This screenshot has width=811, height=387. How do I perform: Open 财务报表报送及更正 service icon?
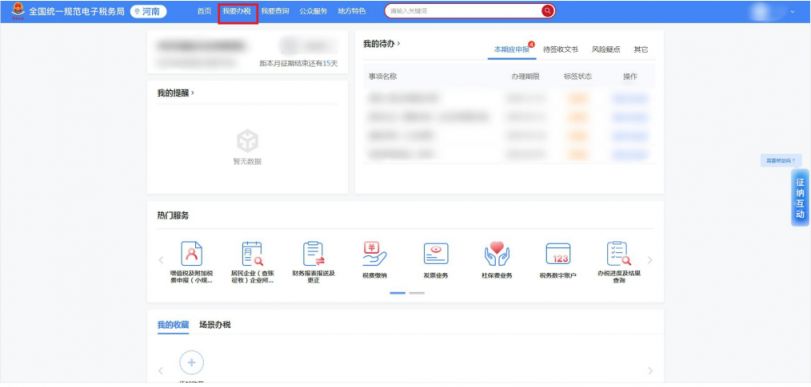(x=313, y=254)
